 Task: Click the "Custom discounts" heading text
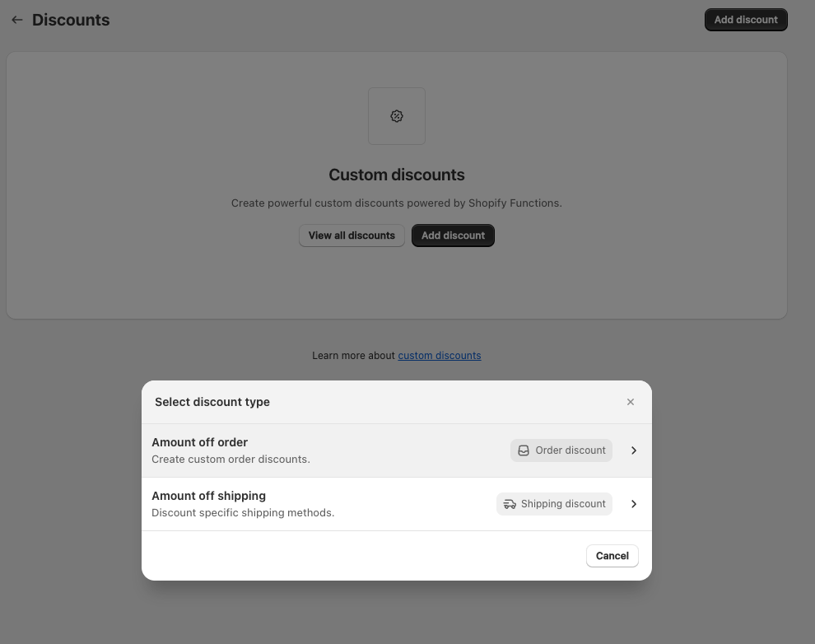397,175
